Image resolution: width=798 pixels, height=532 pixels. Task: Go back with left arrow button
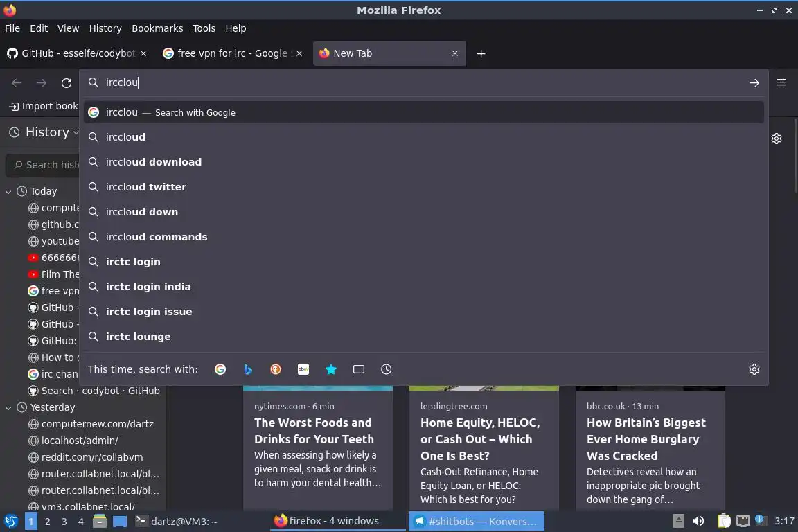(x=17, y=83)
